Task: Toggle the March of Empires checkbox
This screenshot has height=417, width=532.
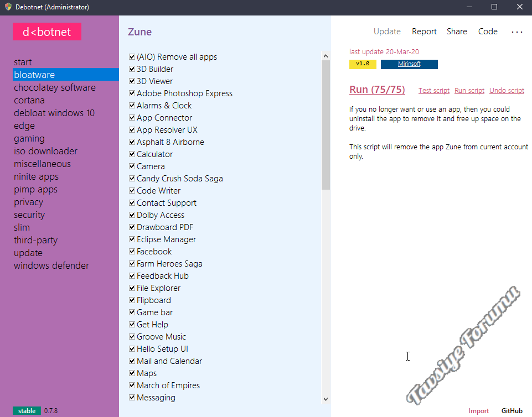Action: coord(132,385)
